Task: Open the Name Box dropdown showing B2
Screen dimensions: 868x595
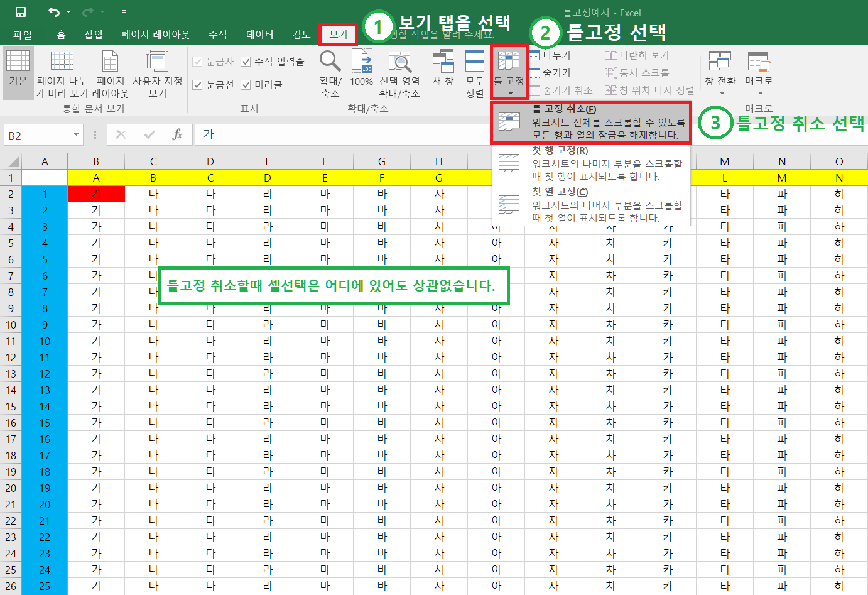Action: click(x=77, y=134)
